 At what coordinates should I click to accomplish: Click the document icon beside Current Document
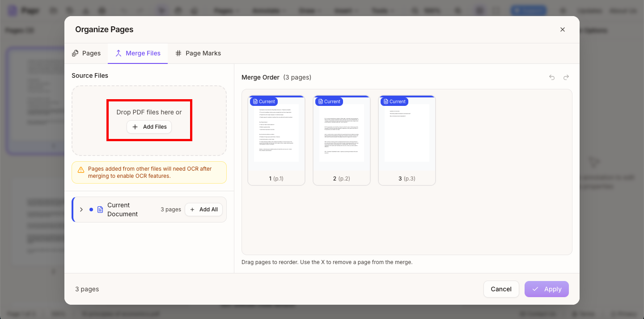coord(99,209)
